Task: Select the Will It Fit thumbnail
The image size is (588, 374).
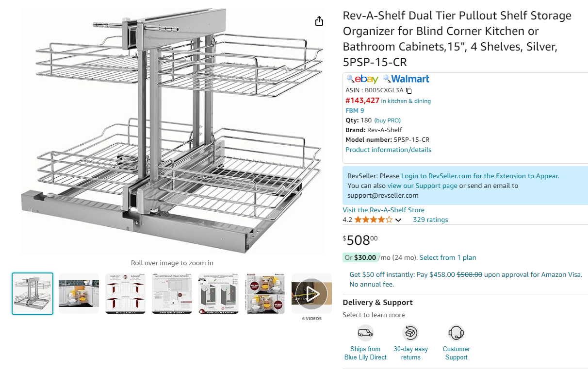Action: tap(125, 293)
